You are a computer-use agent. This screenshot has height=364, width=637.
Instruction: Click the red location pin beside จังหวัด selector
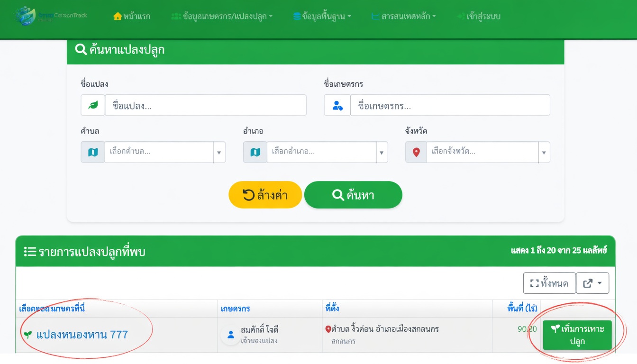[416, 152]
